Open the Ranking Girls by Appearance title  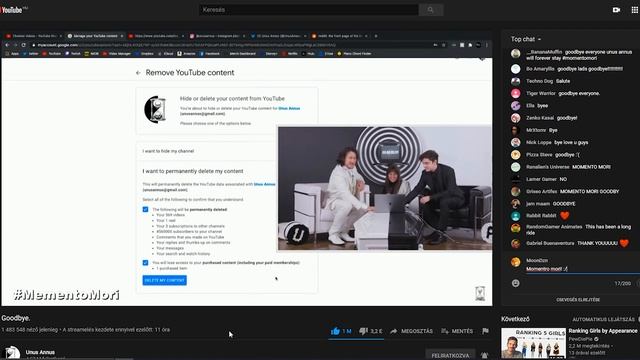(602, 331)
